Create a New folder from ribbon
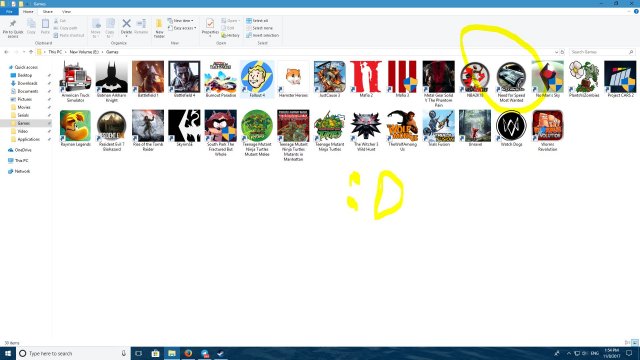Viewport: 640px width, 360px height. coord(159,28)
